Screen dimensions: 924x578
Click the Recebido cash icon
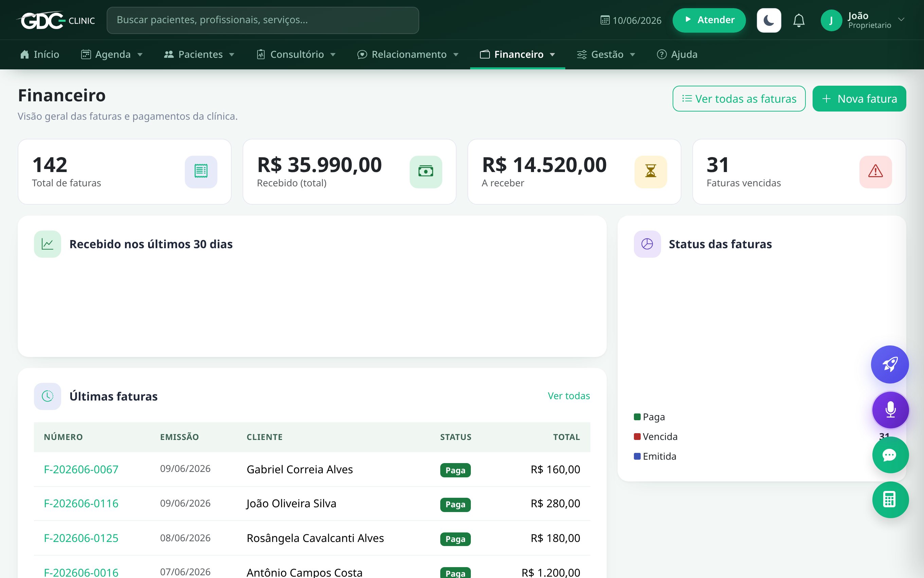click(x=426, y=172)
